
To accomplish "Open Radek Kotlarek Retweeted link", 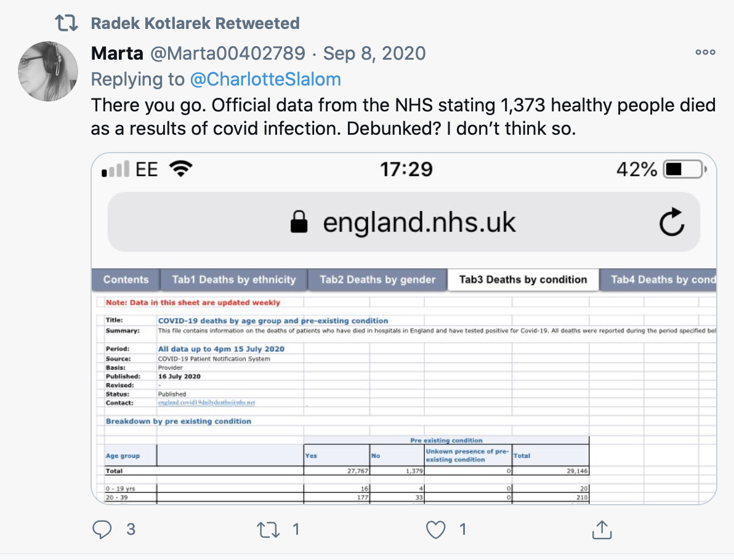I will (195, 24).
